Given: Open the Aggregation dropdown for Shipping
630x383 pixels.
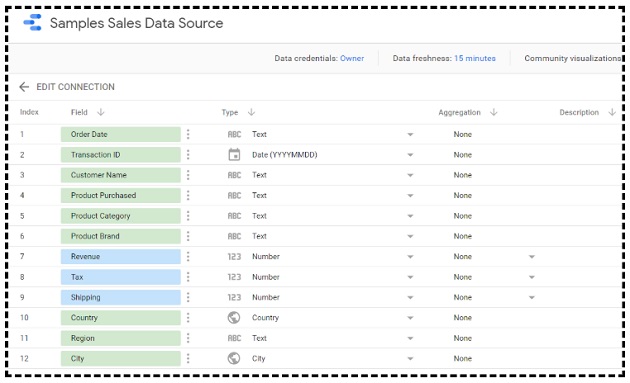Looking at the screenshot, I should [x=532, y=298].
